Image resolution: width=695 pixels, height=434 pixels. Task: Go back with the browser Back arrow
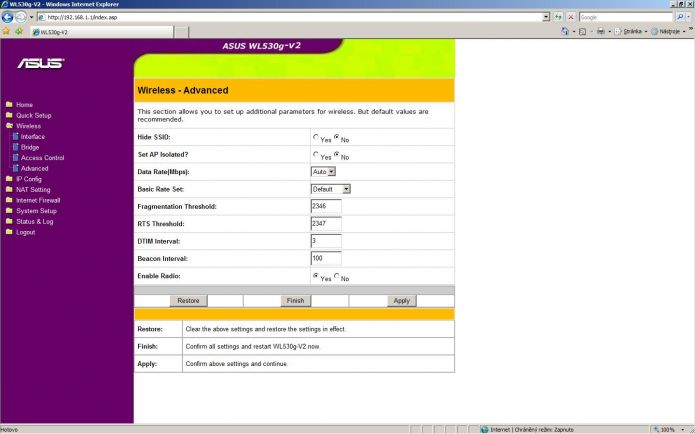coord(8,17)
